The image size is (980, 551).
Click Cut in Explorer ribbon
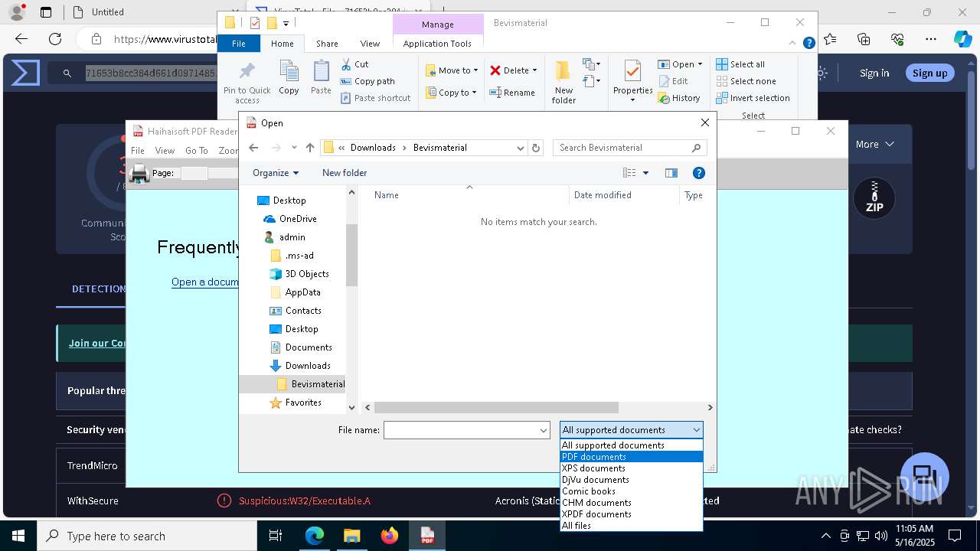pyautogui.click(x=354, y=64)
